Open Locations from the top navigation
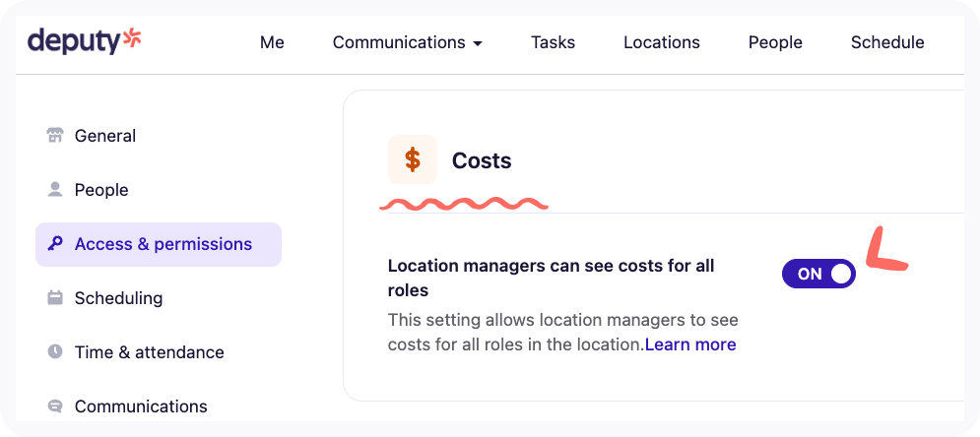The height and width of the screenshot is (437, 980). pos(662,42)
